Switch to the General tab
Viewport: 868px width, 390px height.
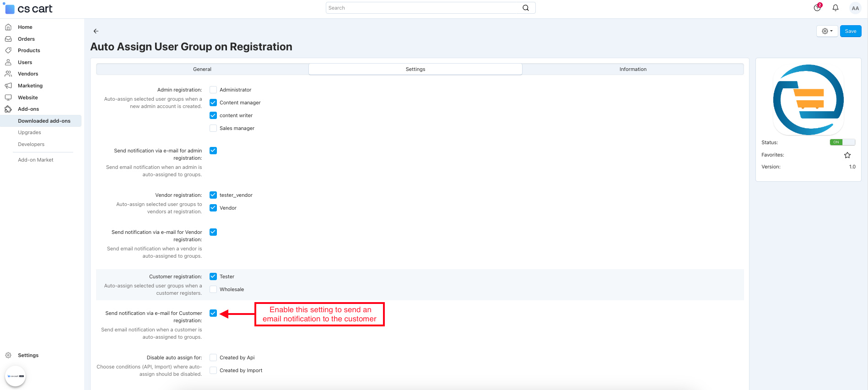202,69
